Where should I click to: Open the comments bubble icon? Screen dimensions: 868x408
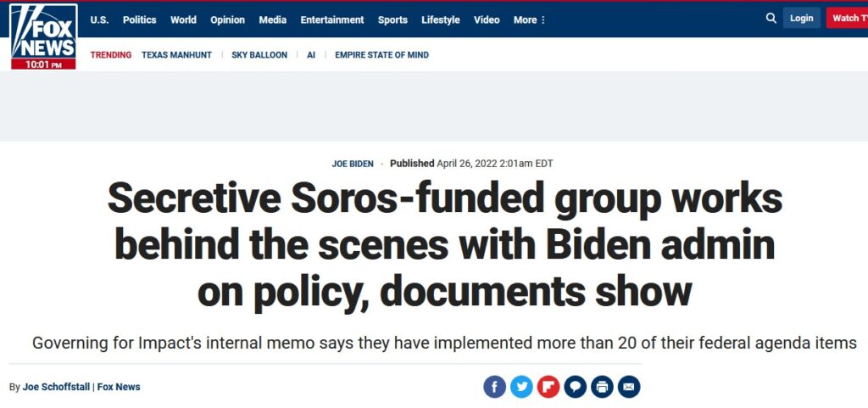pyautogui.click(x=576, y=387)
